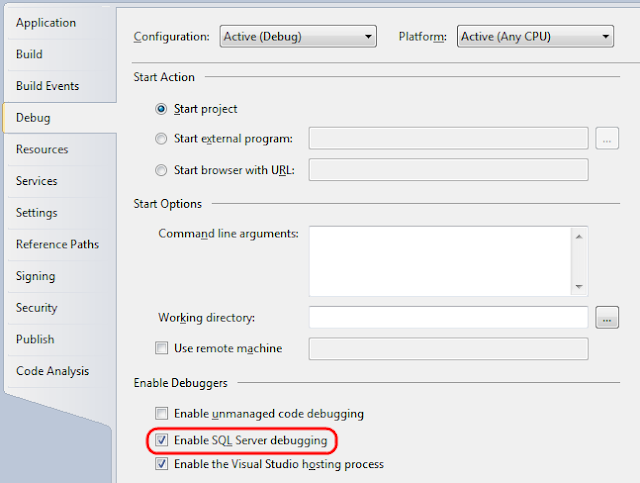Viewport: 640px width, 483px height.
Task: Open the Build Events tab
Action: [x=47, y=86]
